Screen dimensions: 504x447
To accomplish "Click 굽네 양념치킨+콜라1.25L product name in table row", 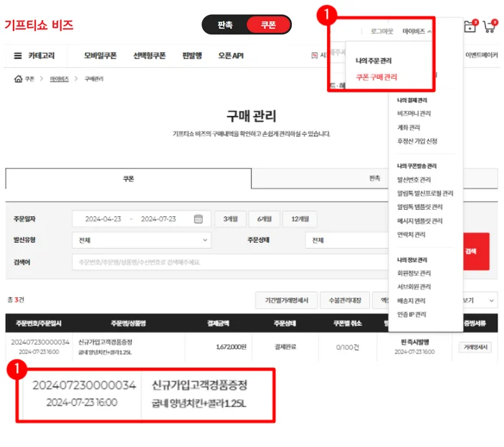I will 105,352.
